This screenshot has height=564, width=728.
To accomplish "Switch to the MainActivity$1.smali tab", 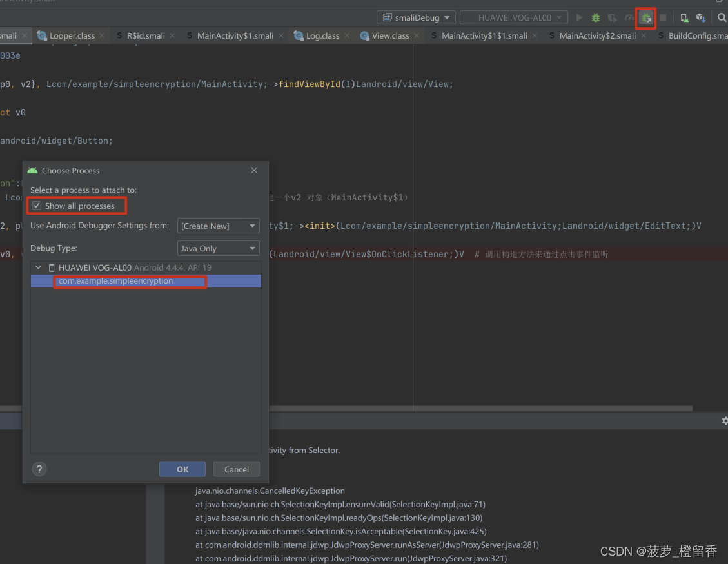I will pyautogui.click(x=235, y=35).
